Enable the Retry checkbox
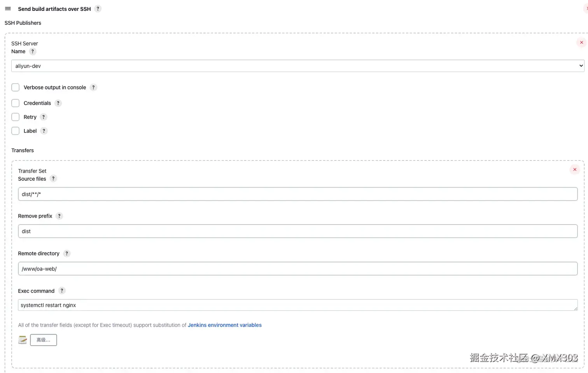The width and height of the screenshot is (588, 373). pyautogui.click(x=16, y=117)
